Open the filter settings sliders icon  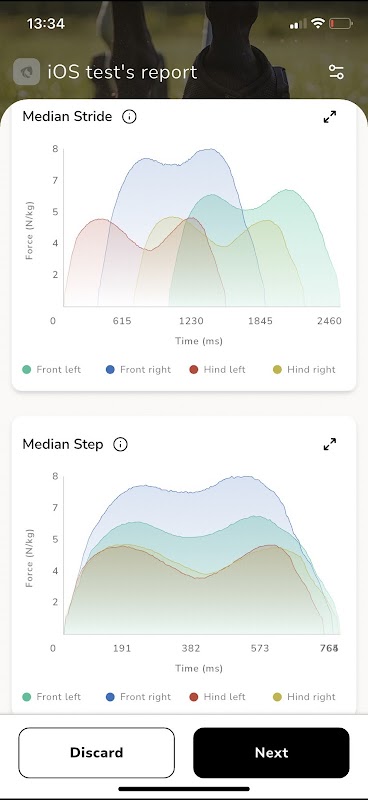click(336, 72)
